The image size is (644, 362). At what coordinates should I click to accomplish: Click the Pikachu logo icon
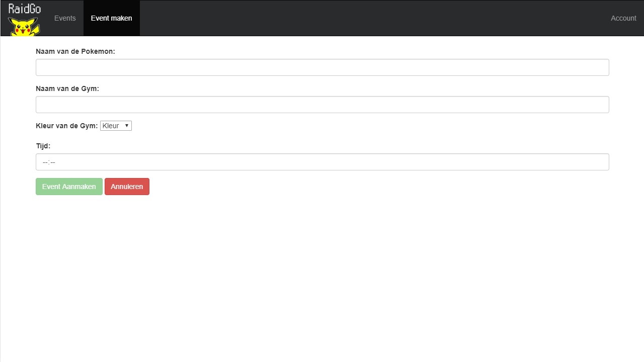[24, 27]
